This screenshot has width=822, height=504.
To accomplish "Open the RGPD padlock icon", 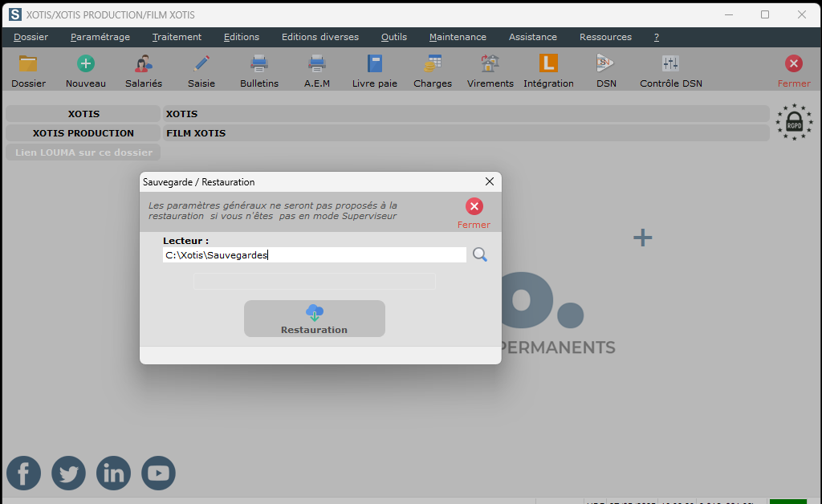I will point(794,122).
